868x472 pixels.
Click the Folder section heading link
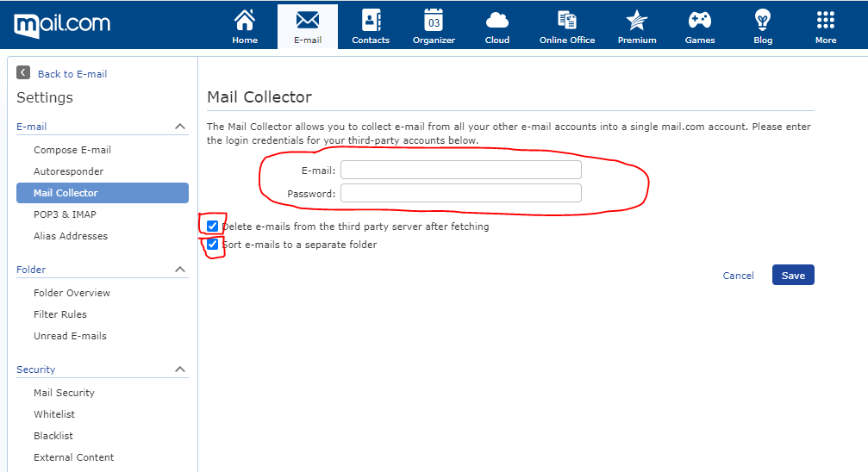pyautogui.click(x=31, y=270)
